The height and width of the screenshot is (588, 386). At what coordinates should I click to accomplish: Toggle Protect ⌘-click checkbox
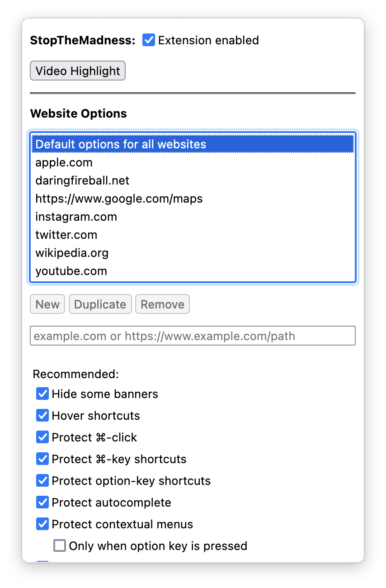[x=42, y=437]
